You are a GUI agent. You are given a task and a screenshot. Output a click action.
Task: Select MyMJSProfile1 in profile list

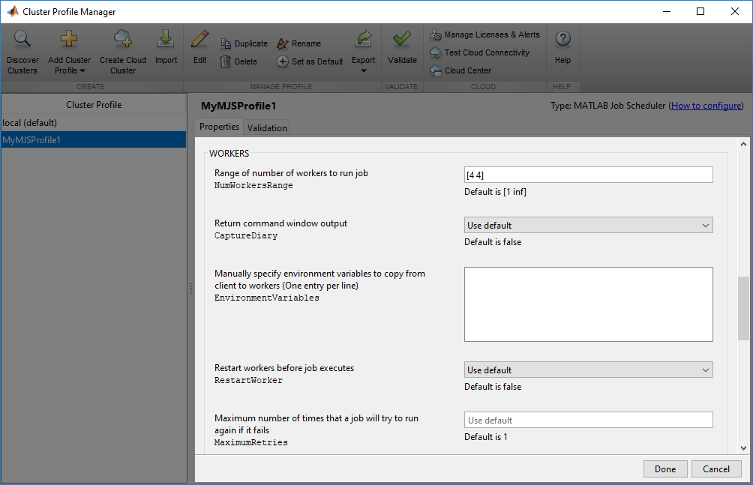94,140
